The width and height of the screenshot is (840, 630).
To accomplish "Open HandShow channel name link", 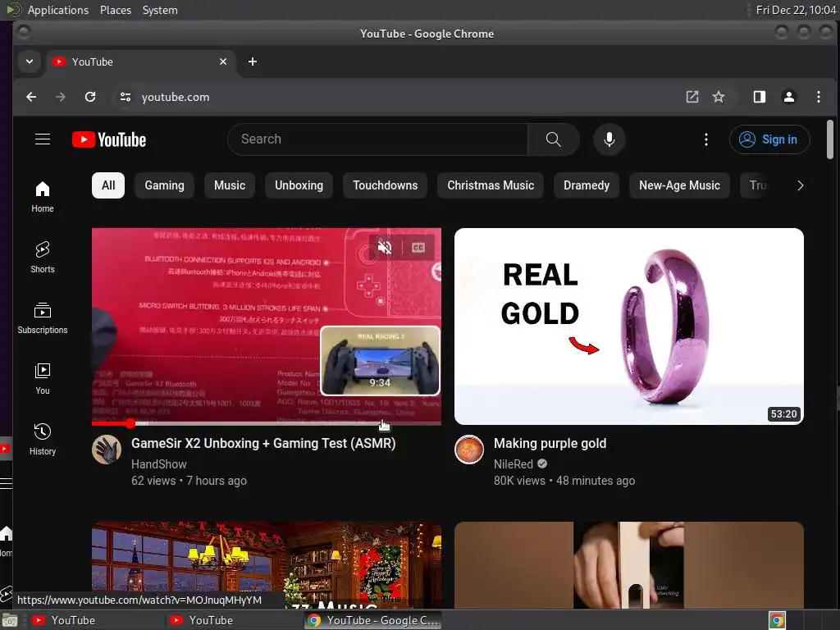I will pyautogui.click(x=159, y=464).
